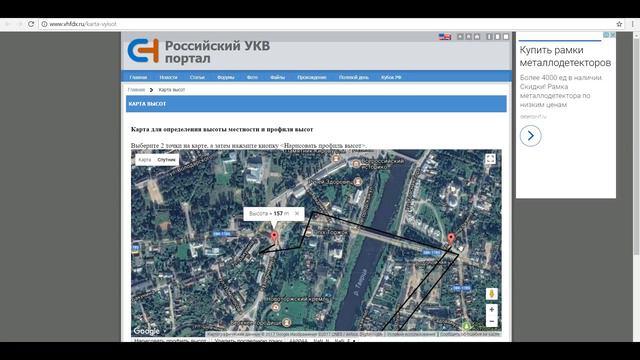Close the advertisement with X icon
This screenshot has width=640, height=360.
coord(613,36)
